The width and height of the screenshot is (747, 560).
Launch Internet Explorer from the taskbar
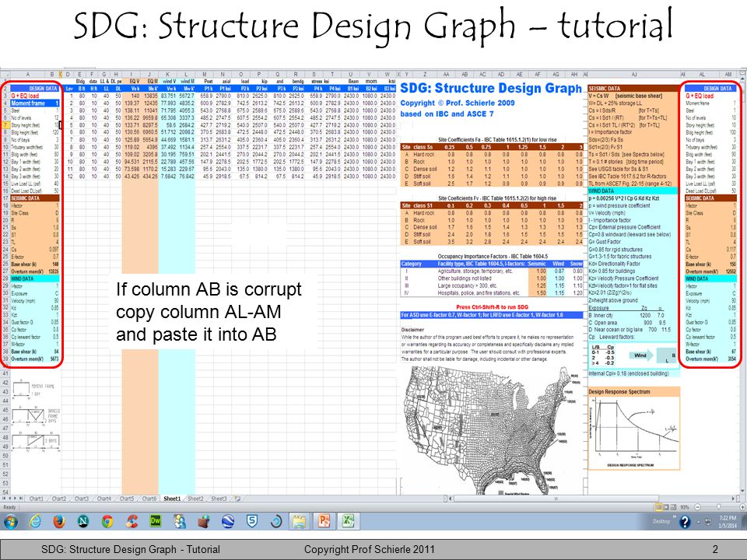click(35, 521)
